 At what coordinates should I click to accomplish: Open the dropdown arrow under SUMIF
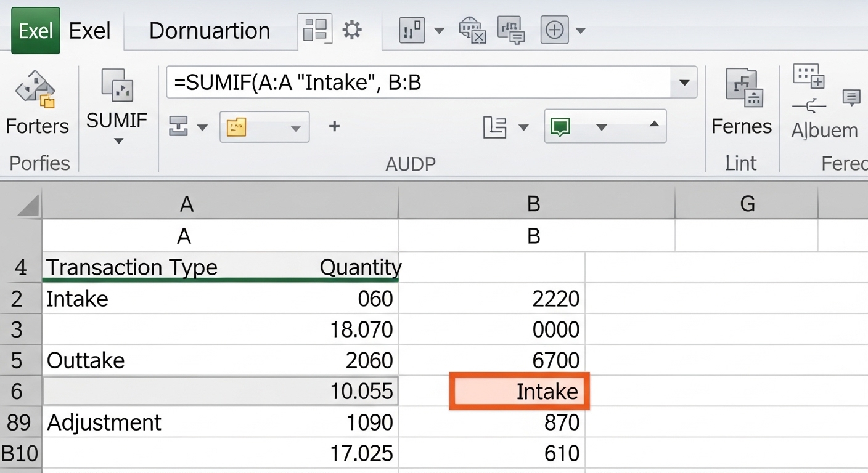[118, 141]
